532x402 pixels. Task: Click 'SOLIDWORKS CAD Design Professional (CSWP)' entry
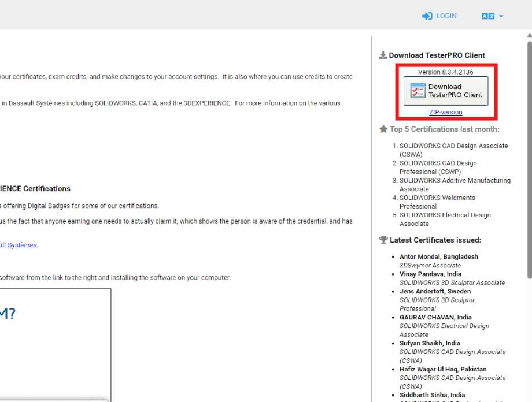pos(438,167)
